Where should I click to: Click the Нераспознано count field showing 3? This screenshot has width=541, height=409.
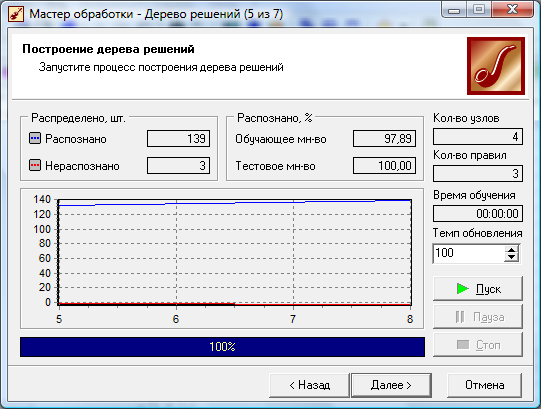tap(178, 165)
